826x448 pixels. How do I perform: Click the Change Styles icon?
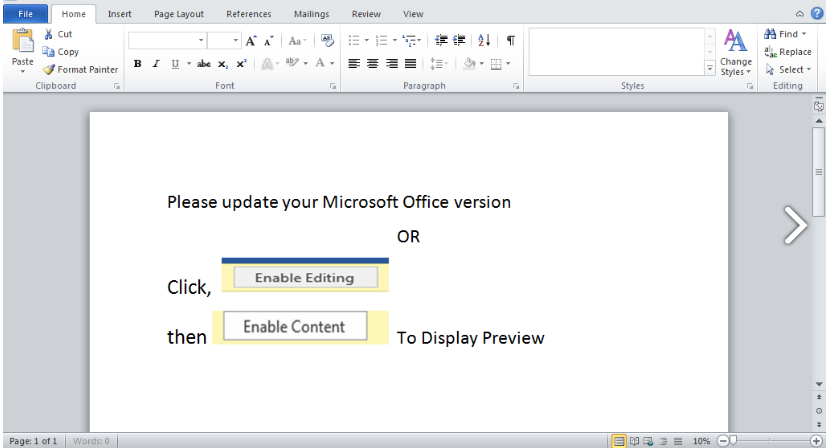pyautogui.click(x=735, y=41)
